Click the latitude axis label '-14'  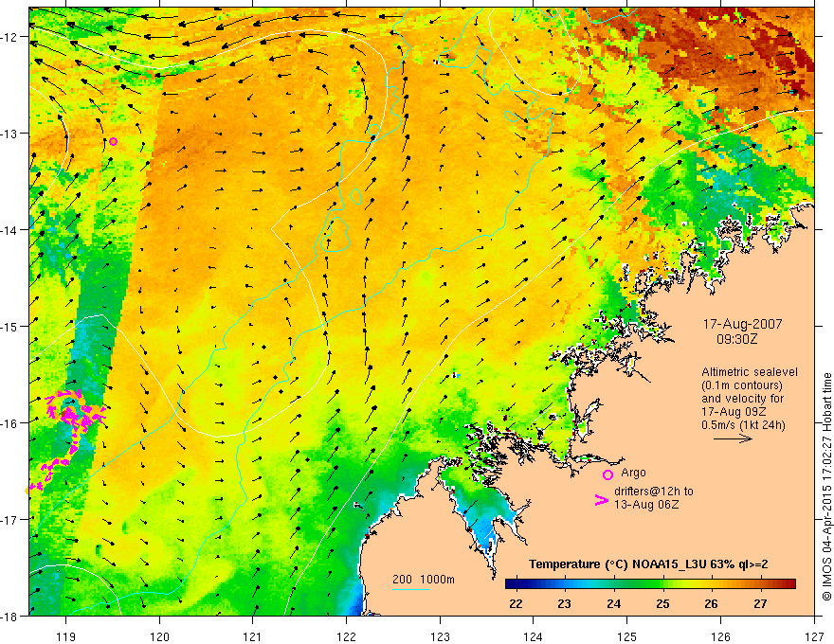(x=9, y=230)
